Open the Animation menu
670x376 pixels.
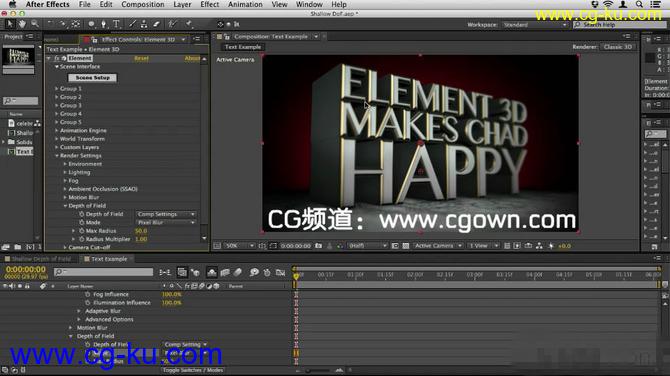245,4
